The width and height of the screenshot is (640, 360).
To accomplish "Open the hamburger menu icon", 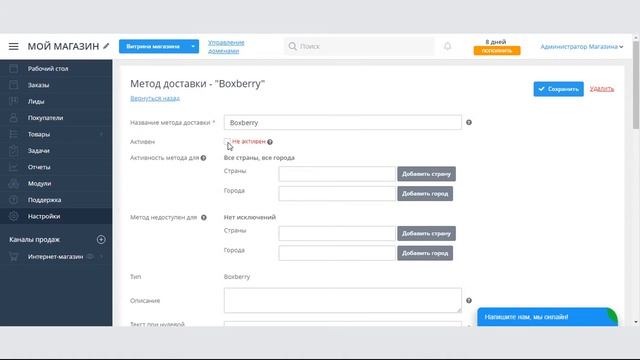I will tap(13, 47).
